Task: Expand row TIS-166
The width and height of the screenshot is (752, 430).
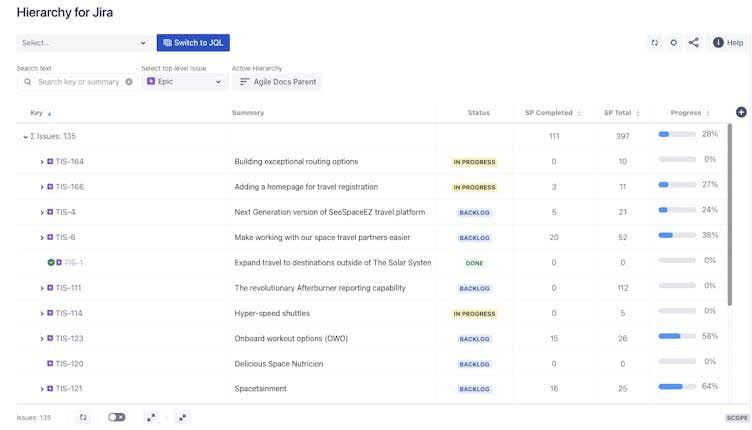Action: 42,187
